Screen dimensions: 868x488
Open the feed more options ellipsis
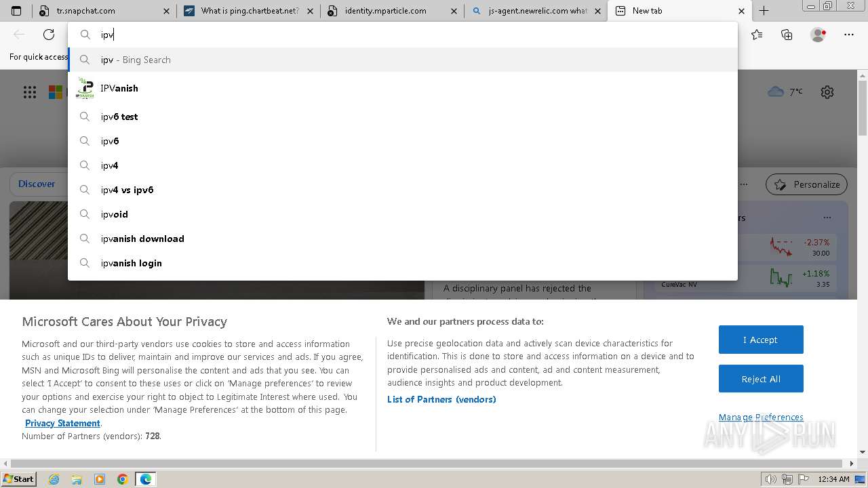[x=744, y=184]
